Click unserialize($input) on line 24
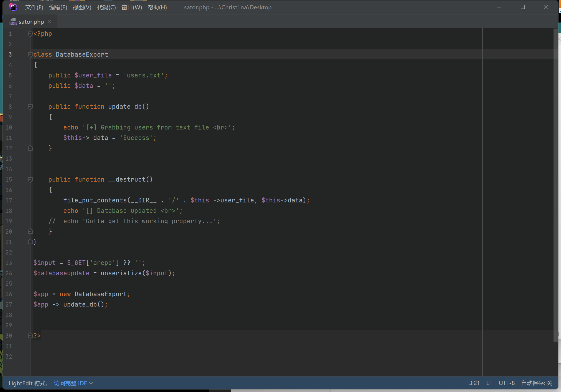 (x=136, y=273)
